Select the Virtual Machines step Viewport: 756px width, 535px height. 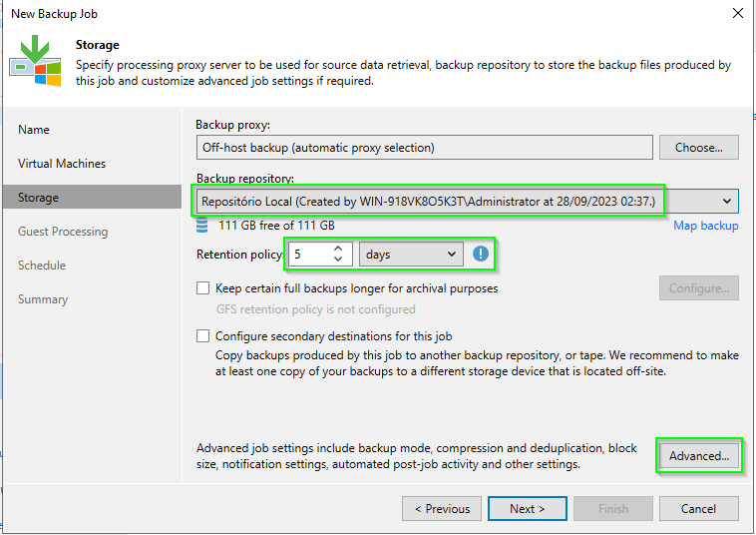click(x=62, y=164)
